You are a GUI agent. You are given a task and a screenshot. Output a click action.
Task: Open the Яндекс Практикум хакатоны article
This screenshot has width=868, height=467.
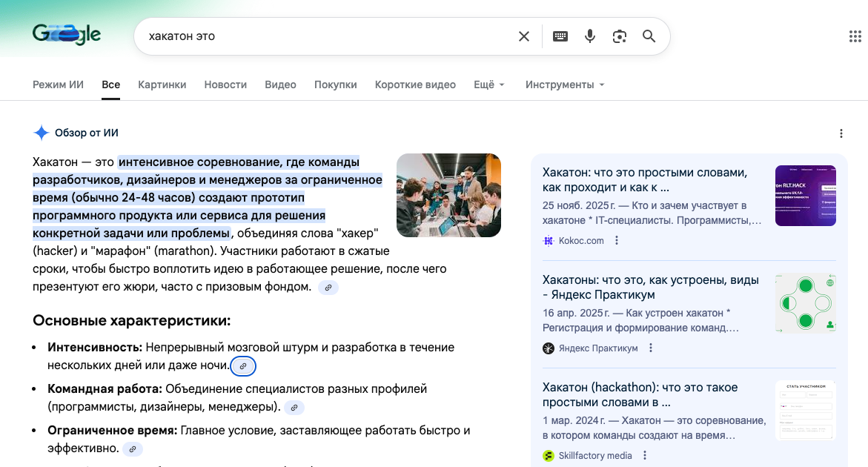coord(650,288)
